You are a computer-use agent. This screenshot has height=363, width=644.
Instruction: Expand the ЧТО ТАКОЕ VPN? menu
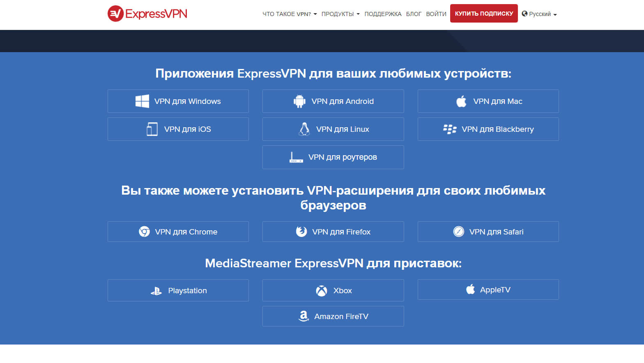(x=290, y=14)
